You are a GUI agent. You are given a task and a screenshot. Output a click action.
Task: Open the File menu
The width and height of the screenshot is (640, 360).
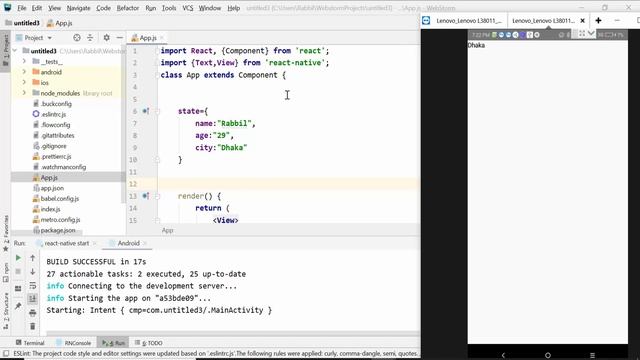point(22,8)
